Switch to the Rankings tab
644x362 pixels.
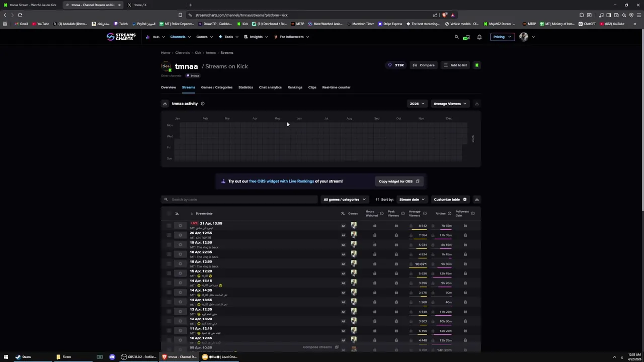coord(295,87)
